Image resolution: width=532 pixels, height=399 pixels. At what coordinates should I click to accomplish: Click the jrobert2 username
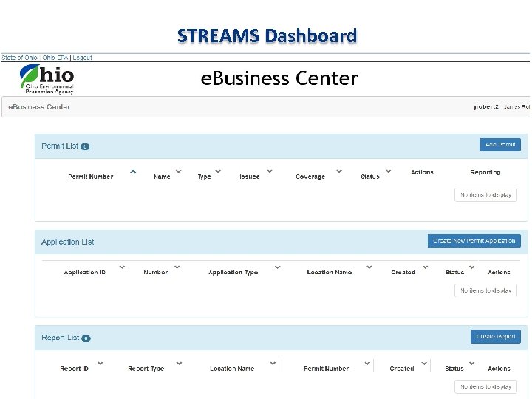[486, 107]
